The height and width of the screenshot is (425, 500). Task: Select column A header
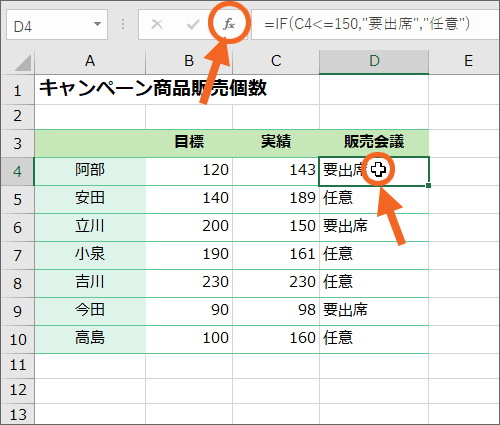tap(90, 62)
